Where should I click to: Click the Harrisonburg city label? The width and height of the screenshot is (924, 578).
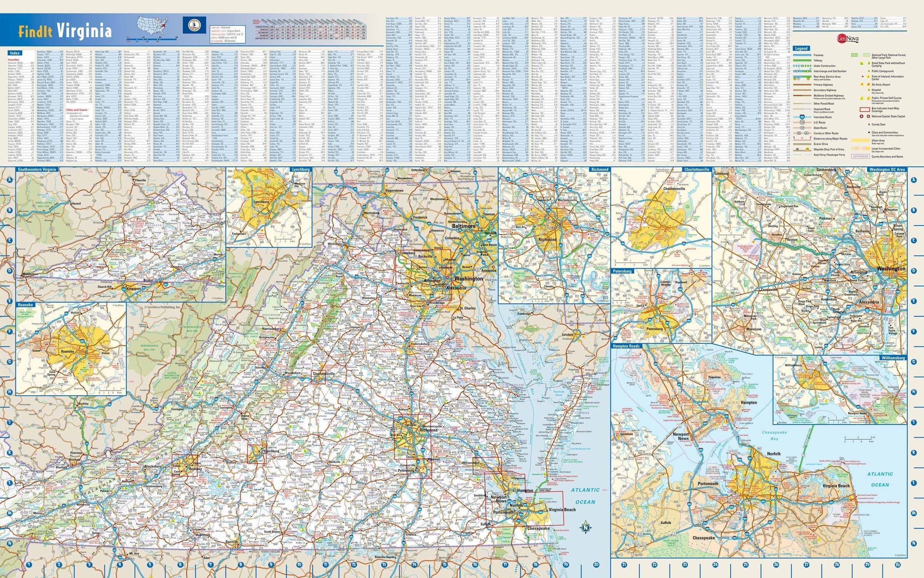[272, 329]
